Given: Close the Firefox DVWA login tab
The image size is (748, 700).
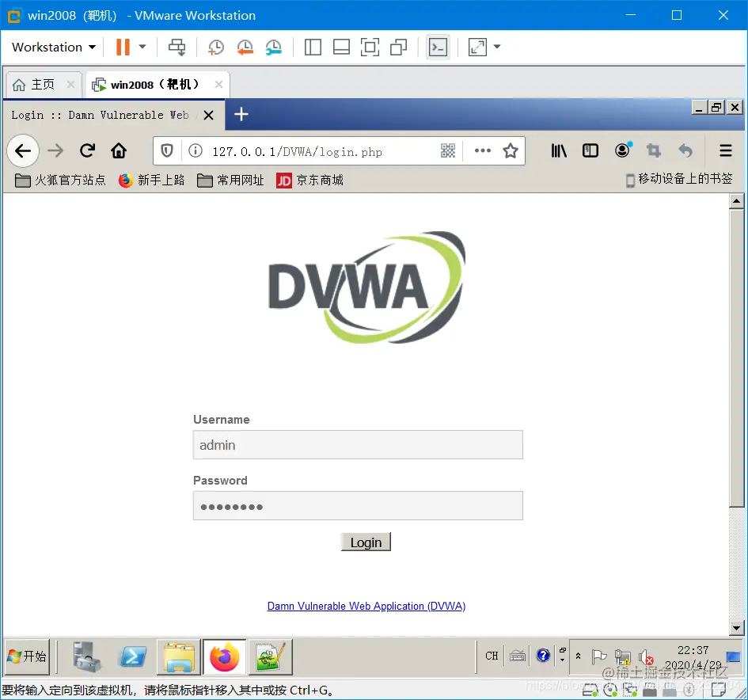Looking at the screenshot, I should point(208,115).
